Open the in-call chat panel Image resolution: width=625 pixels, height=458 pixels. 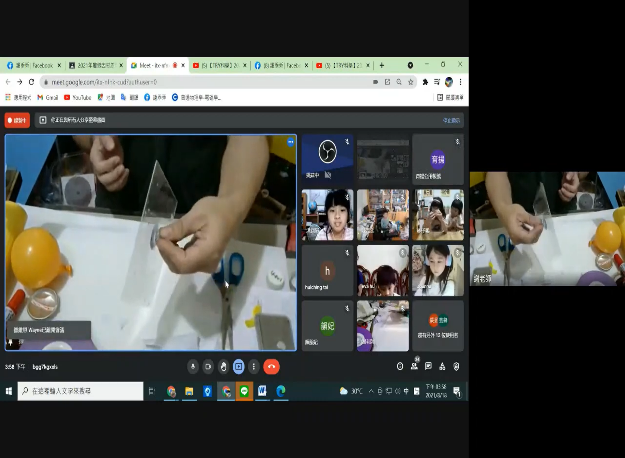coord(428,366)
